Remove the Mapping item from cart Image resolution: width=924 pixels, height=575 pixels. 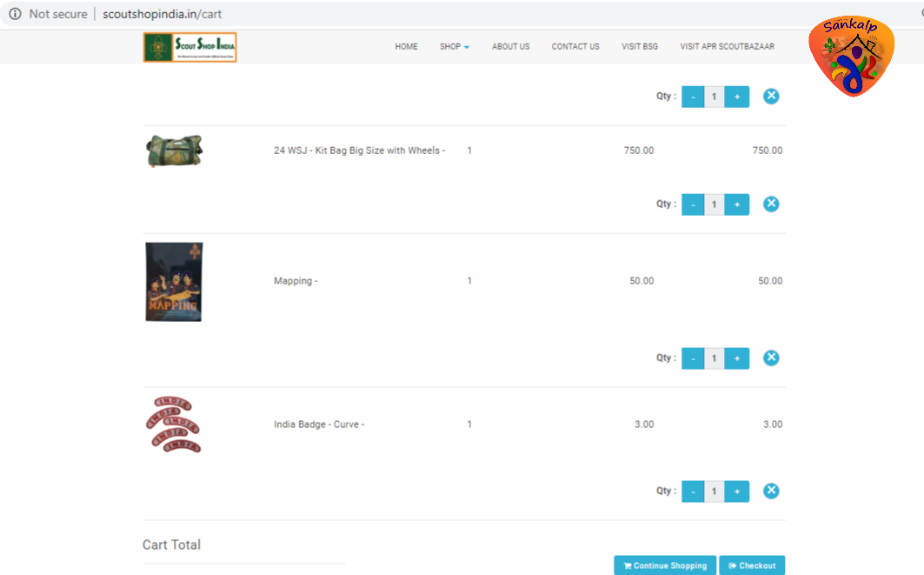771,358
